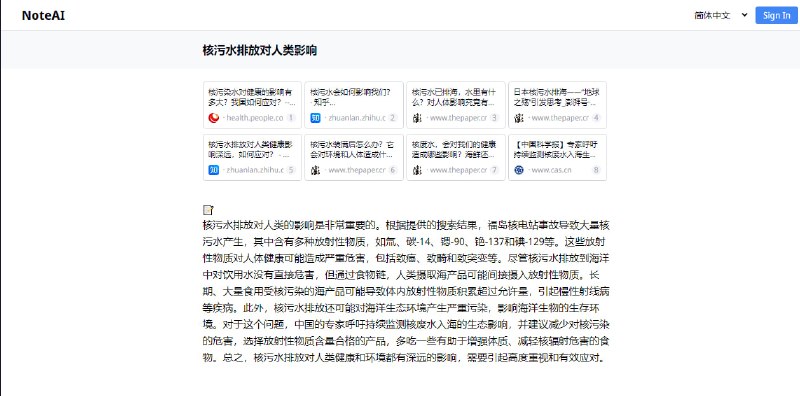Click citation number badge 6
Screen dimensions: 800x396
[x=392, y=170]
